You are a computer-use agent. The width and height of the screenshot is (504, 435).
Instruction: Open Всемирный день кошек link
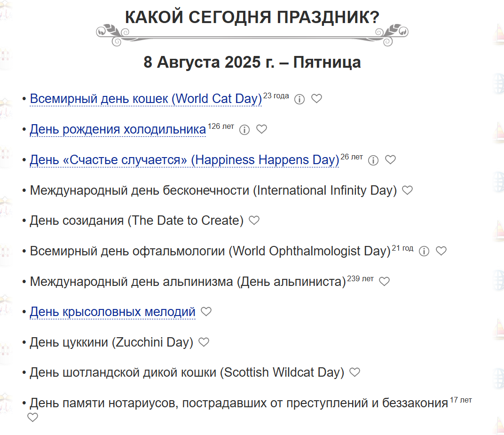[x=146, y=99]
